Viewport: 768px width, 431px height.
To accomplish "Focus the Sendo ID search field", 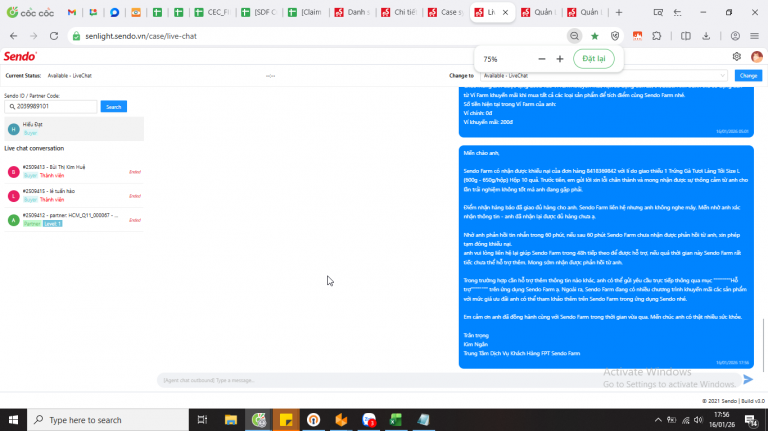I will (x=51, y=106).
